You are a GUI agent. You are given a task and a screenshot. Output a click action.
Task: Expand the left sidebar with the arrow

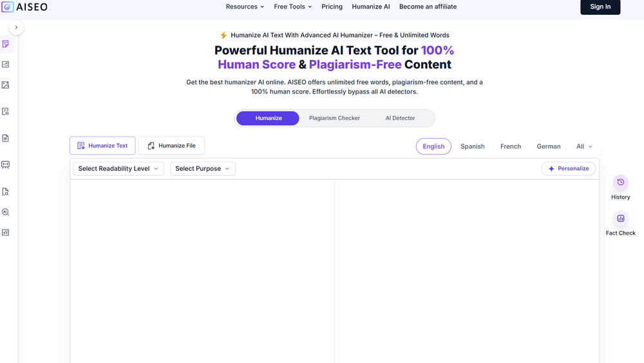coord(16,28)
